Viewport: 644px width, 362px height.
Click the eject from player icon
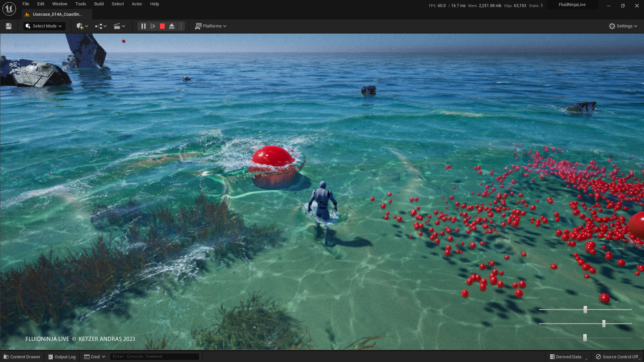[172, 26]
